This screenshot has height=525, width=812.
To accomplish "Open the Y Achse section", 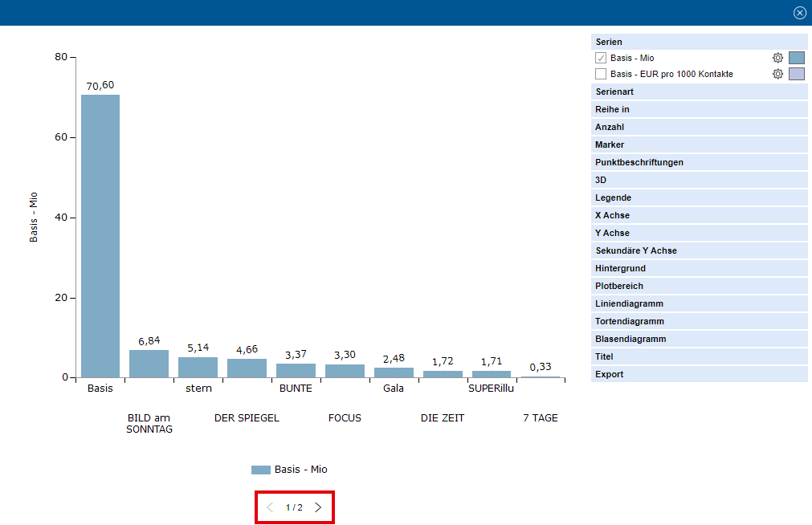I will click(699, 233).
